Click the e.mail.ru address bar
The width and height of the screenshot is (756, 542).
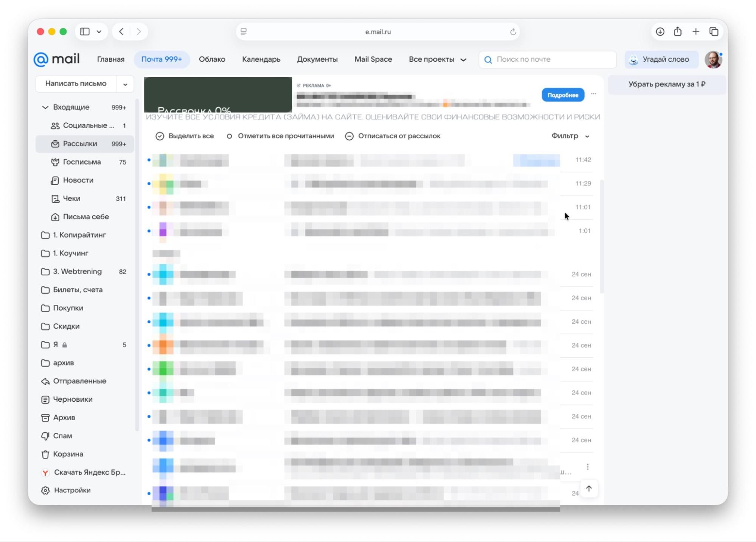click(378, 32)
